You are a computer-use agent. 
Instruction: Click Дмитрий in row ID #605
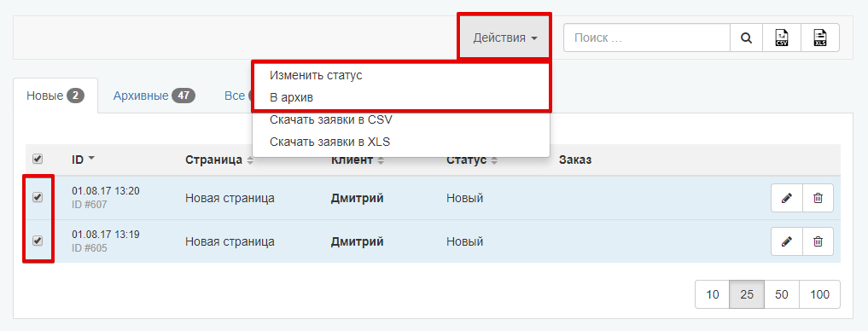click(x=357, y=242)
